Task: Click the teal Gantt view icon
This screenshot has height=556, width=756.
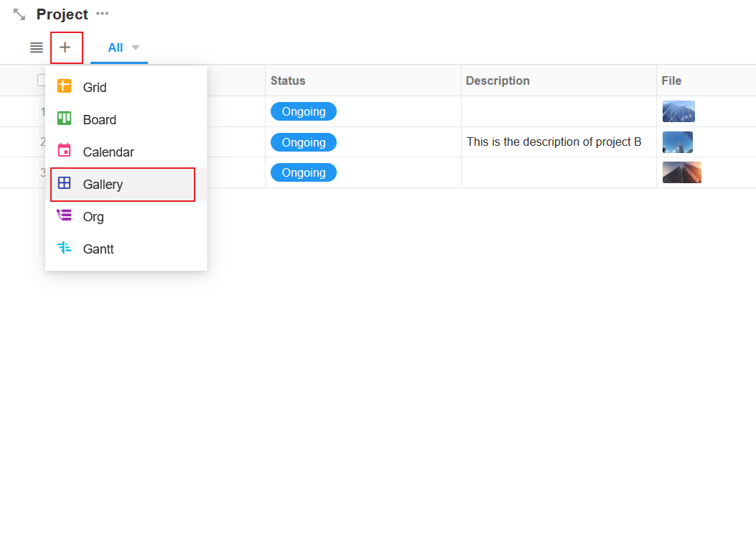Action: [64, 248]
